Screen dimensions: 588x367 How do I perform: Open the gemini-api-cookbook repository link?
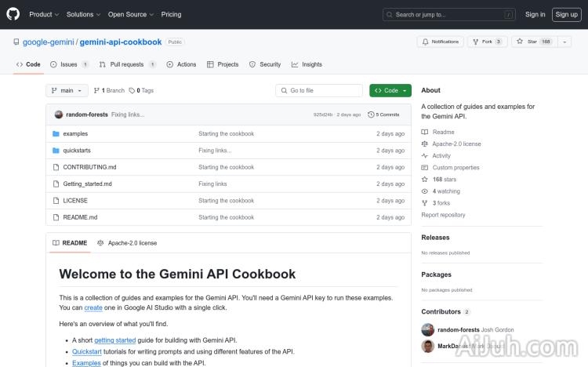tap(121, 42)
